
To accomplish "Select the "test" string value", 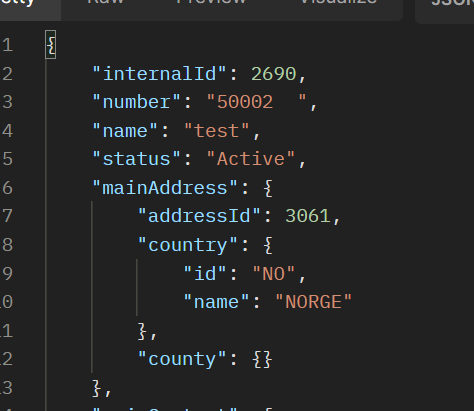I will 217,130.
